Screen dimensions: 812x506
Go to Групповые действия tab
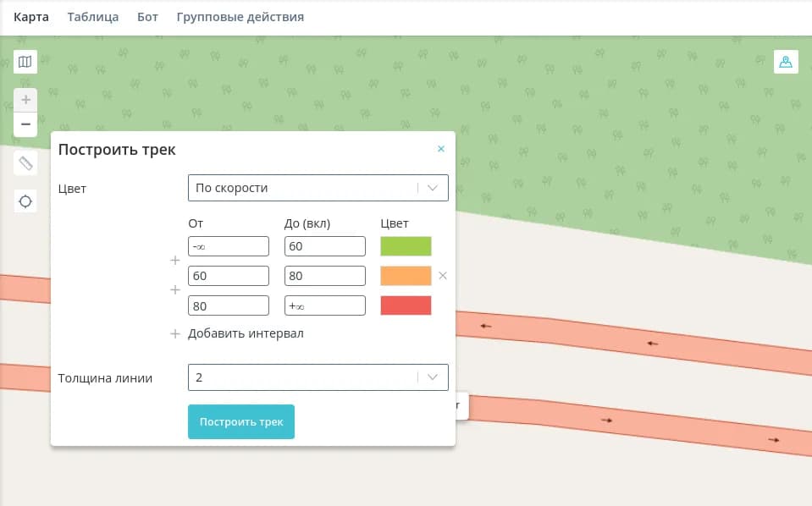240,17
